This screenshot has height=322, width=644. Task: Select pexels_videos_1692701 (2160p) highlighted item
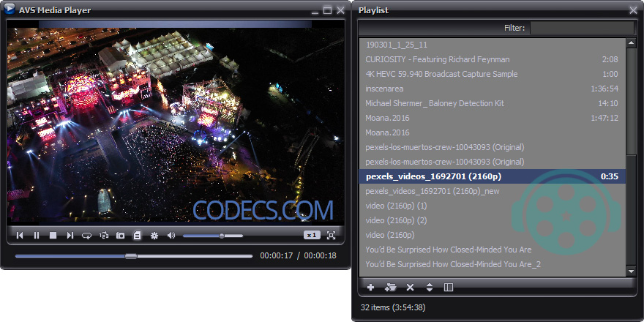click(492, 176)
